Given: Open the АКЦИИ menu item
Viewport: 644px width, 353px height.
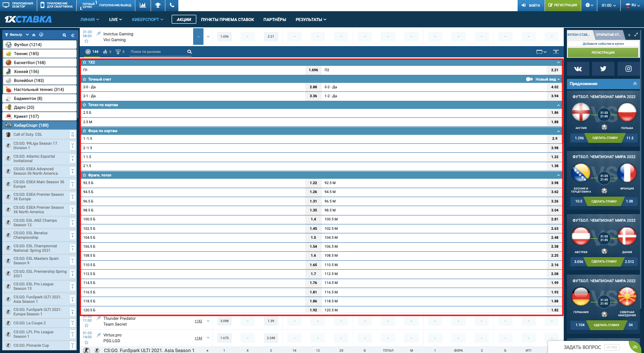Looking at the screenshot, I should pos(184,20).
